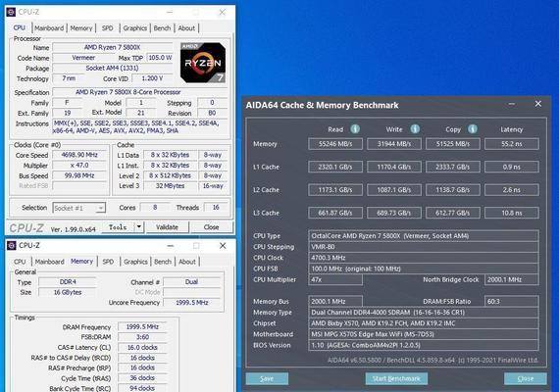The image size is (559, 392).
Task: Click the Ryzen 7 logo in CPU-Z
Action: pos(203,63)
